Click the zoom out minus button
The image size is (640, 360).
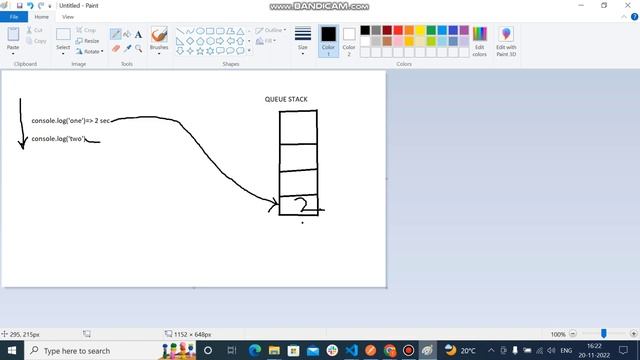[x=573, y=334]
